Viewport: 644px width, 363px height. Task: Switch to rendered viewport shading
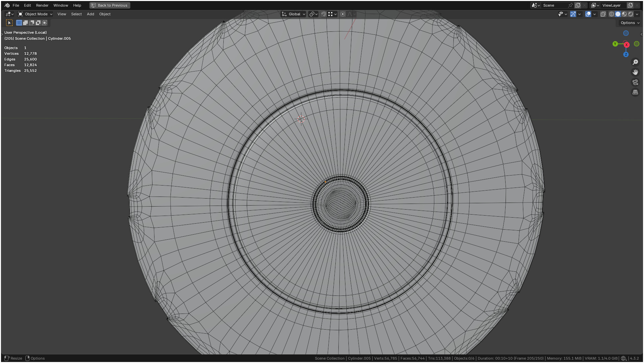click(x=631, y=14)
